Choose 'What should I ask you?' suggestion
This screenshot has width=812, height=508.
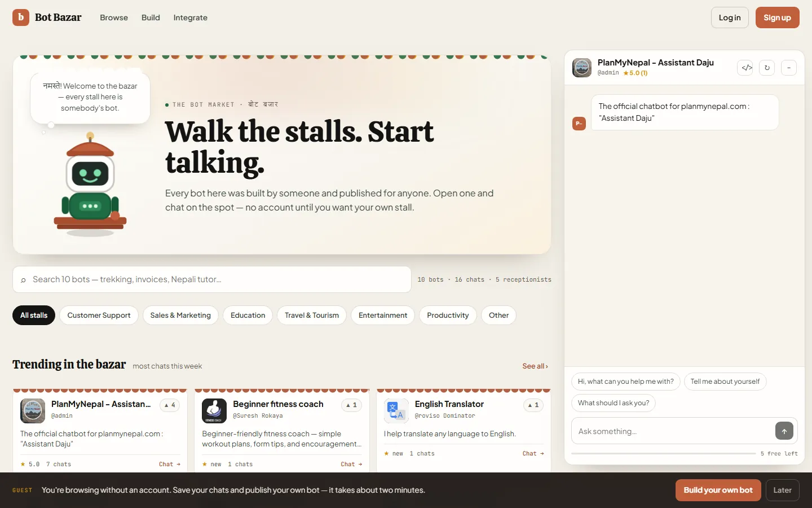point(613,403)
